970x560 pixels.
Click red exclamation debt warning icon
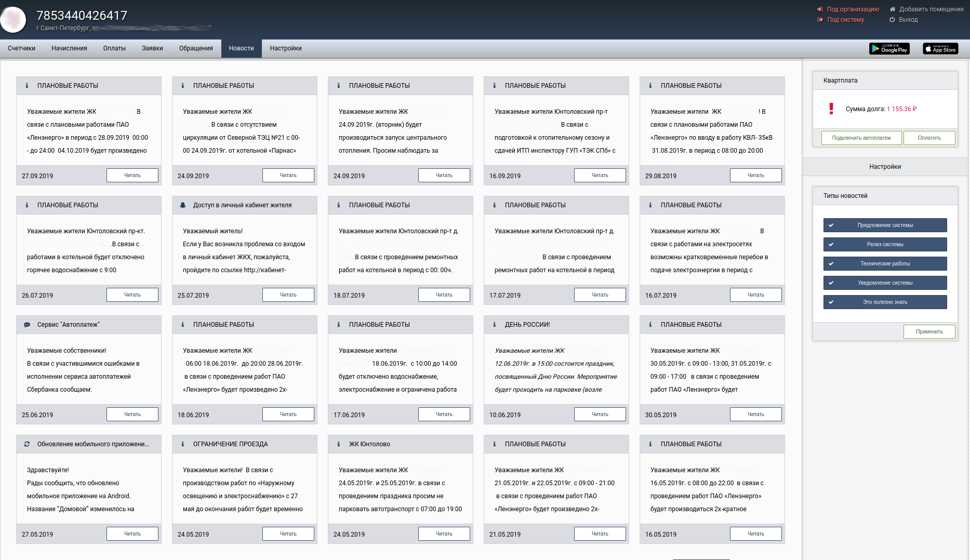click(831, 109)
